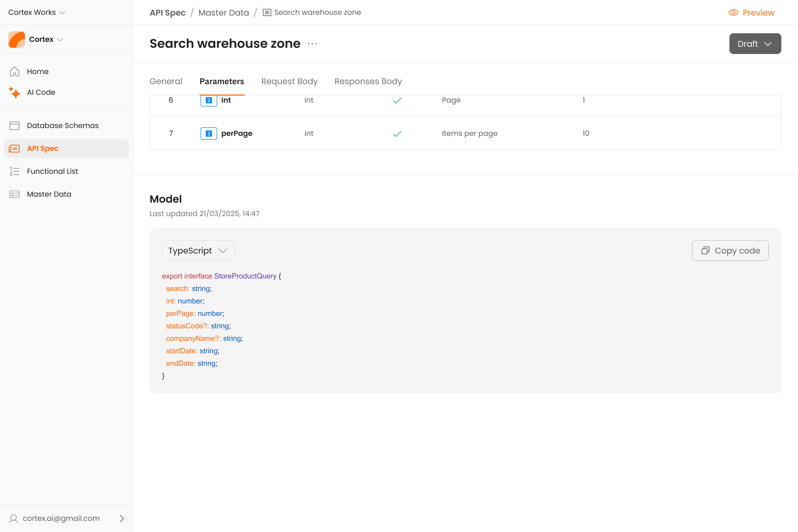Toggle required checkmark for int row
The height and width of the screenshot is (532, 798).
pyautogui.click(x=397, y=101)
